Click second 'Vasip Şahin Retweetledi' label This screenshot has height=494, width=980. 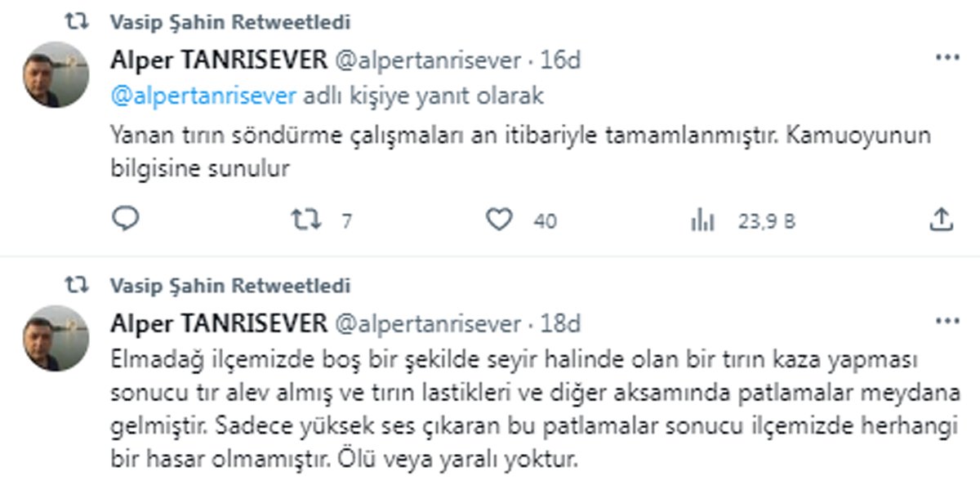pos(230,286)
